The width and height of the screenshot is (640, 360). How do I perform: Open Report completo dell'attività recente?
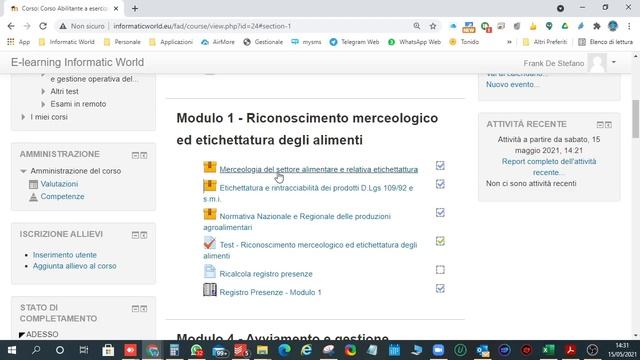[549, 167]
